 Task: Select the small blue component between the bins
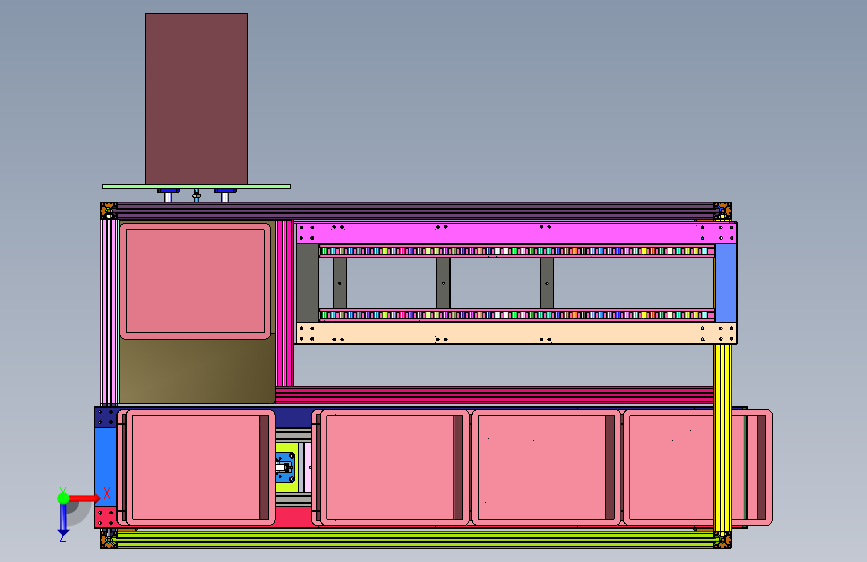[284, 467]
